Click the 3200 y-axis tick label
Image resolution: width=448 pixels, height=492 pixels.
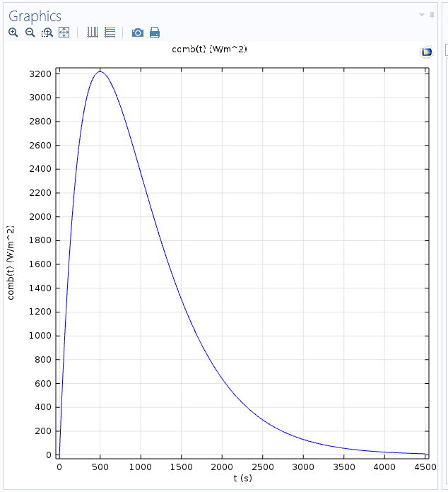41,74
